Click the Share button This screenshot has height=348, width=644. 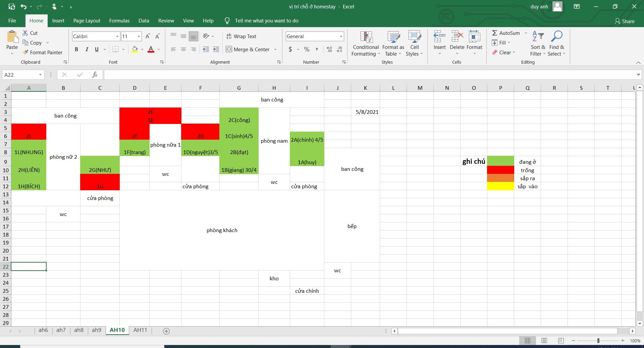[625, 21]
